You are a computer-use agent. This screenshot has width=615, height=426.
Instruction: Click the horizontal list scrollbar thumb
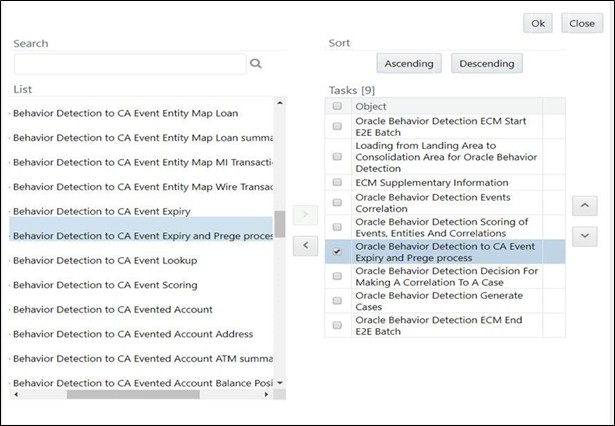pyautogui.click(x=133, y=394)
